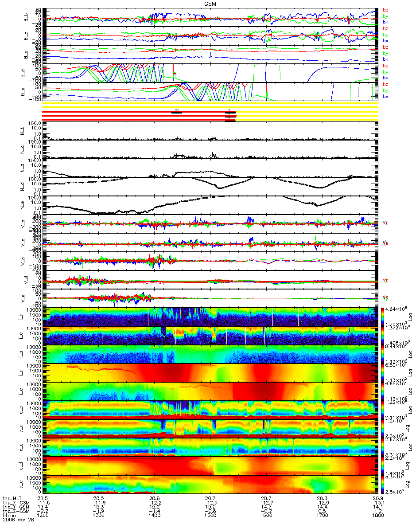This screenshot has height=532, width=412.
Task: Click the i_a ion spectrogram label
Action: (x=20, y=354)
